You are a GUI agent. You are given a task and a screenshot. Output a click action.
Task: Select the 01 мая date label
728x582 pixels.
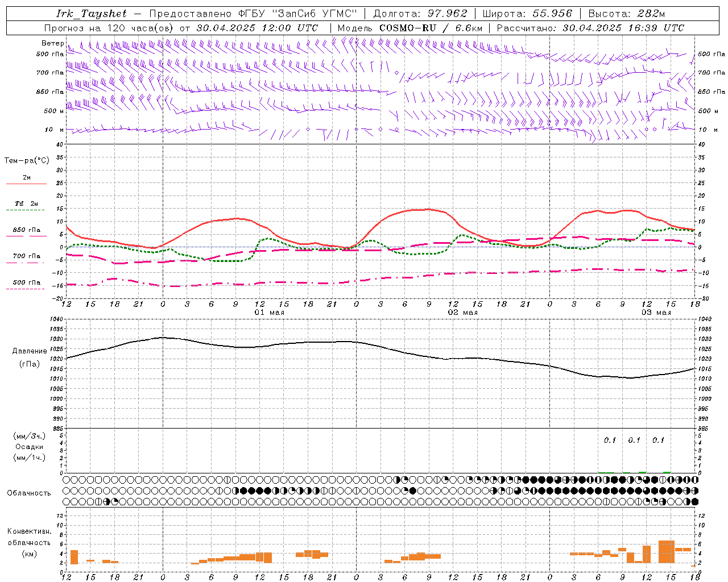coord(269,313)
